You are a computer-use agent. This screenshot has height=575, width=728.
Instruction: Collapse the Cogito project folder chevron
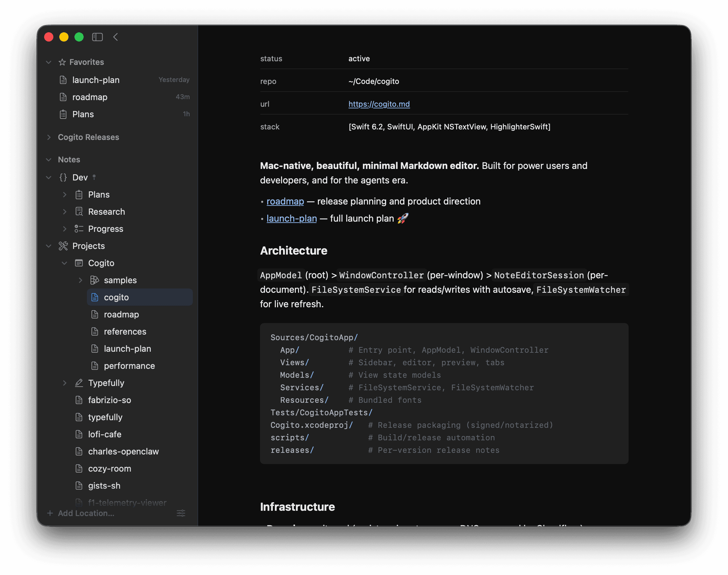pos(65,263)
